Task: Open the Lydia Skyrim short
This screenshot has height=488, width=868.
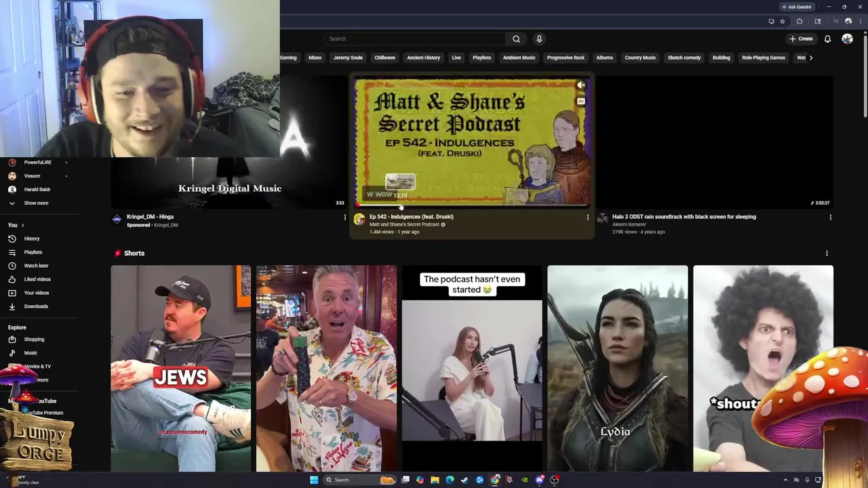Action: point(617,368)
